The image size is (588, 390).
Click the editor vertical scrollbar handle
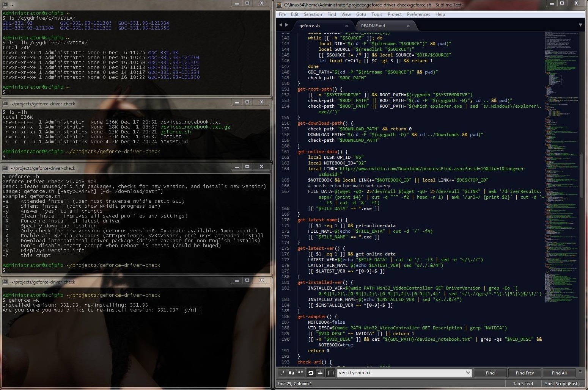[x=582, y=175]
